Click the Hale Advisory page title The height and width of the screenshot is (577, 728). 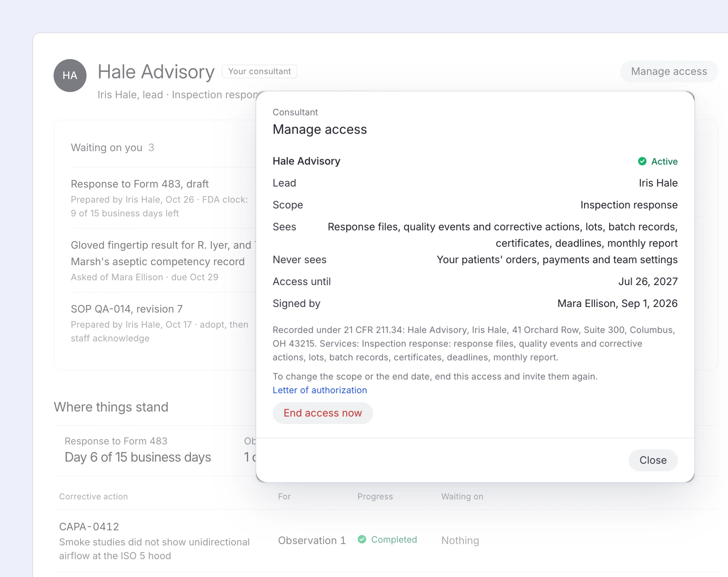click(x=156, y=72)
